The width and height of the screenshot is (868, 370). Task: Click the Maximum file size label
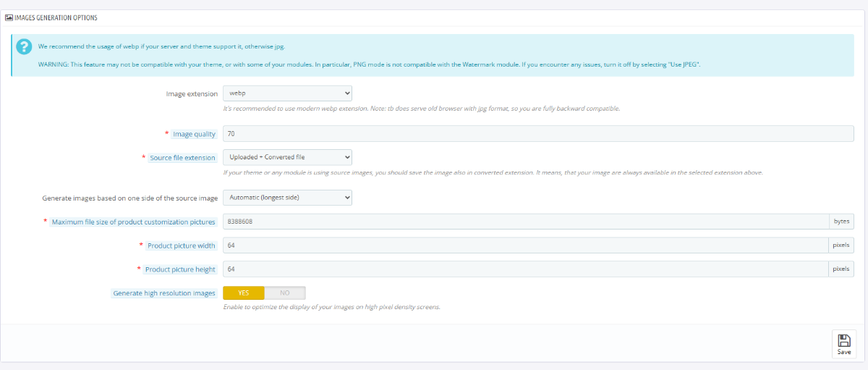coord(134,222)
